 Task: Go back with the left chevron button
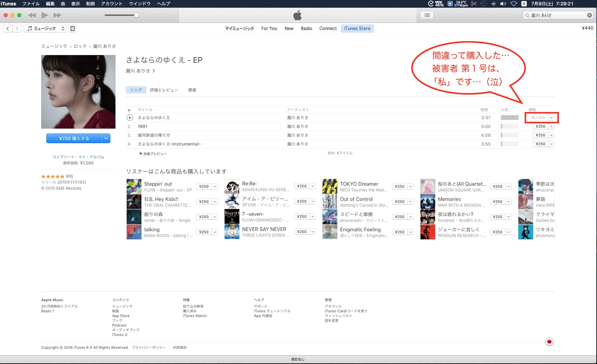8,29
